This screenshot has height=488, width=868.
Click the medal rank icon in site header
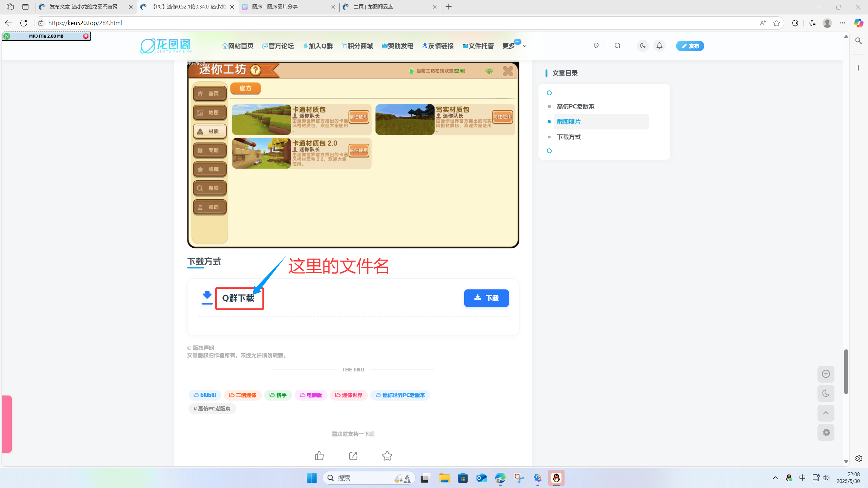(x=596, y=46)
